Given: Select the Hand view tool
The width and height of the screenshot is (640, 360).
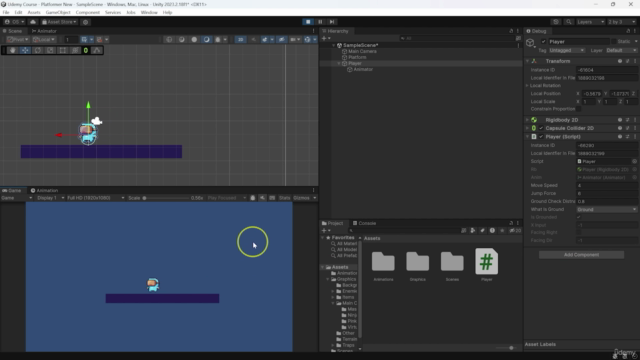Looking at the screenshot, I should coord(13,50).
